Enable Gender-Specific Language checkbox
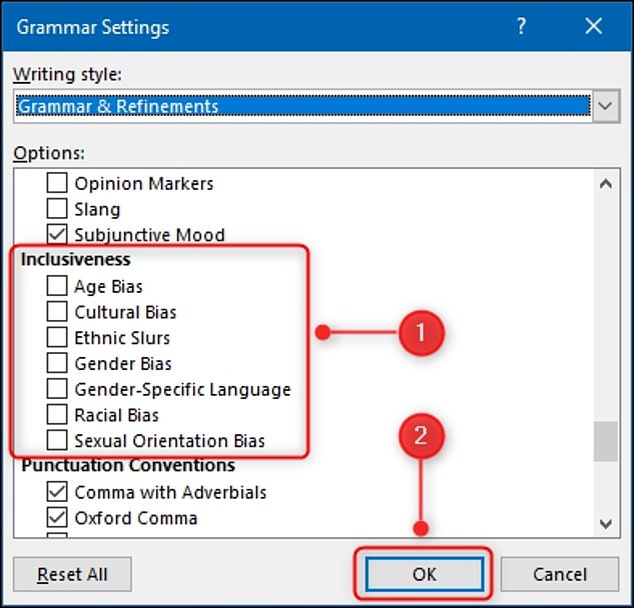The height and width of the screenshot is (608, 634). (58, 390)
